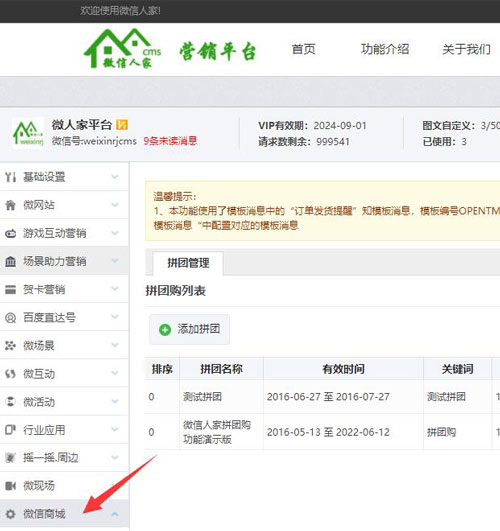
Task: Open the 微网站 sidebar menu
Action: tap(64, 205)
